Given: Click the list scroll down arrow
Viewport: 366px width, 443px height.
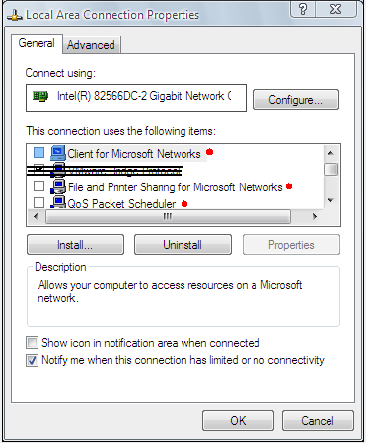Looking at the screenshot, I should coord(331,200).
